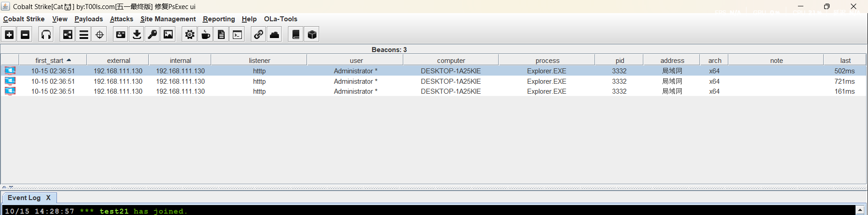The height and width of the screenshot is (215, 868).
Task: Open the help book icon
Action: [296, 34]
